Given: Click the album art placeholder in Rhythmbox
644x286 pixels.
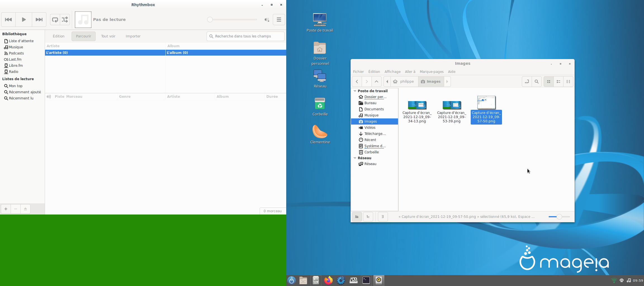Looking at the screenshot, I should (x=83, y=20).
